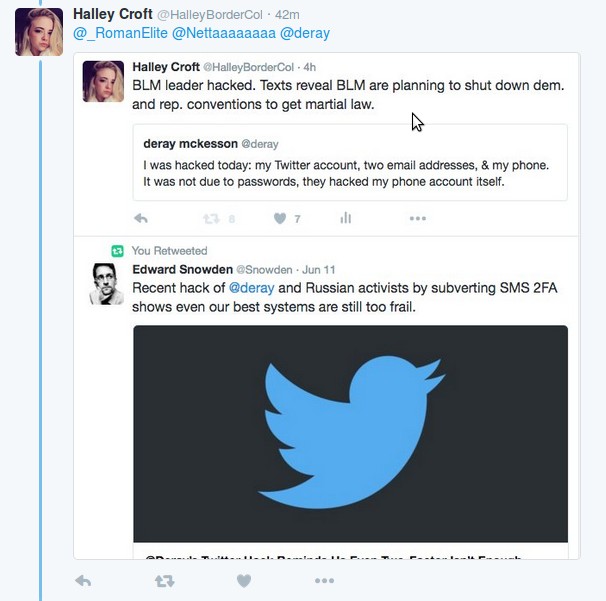Open the @deray mention in header

[305, 33]
